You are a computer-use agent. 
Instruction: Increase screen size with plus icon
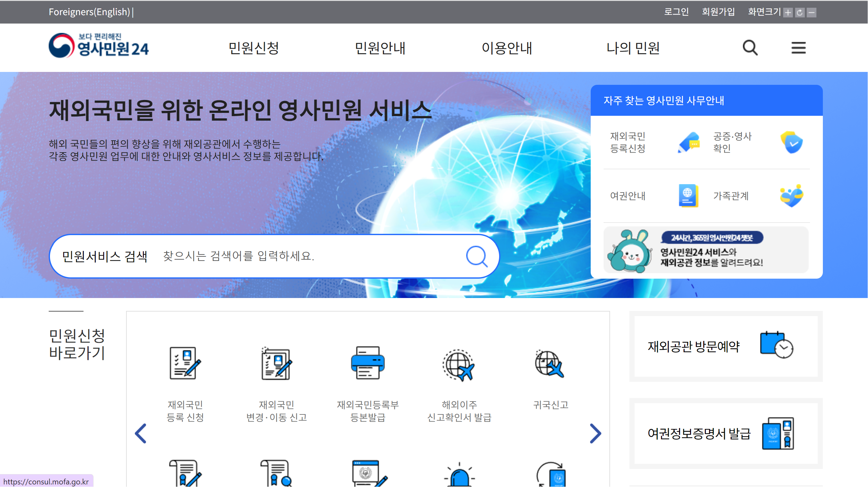pyautogui.click(x=788, y=13)
